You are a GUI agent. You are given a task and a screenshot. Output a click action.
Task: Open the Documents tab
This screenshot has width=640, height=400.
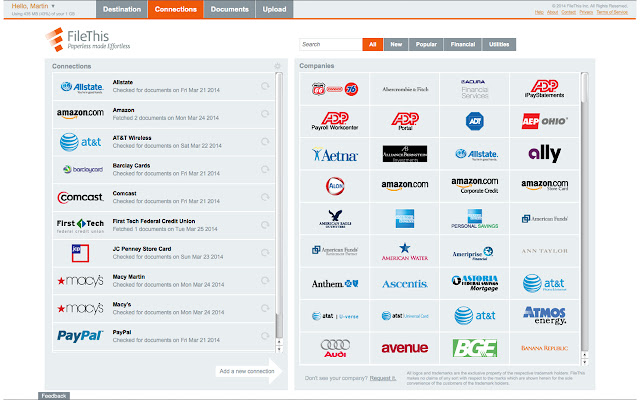click(229, 9)
